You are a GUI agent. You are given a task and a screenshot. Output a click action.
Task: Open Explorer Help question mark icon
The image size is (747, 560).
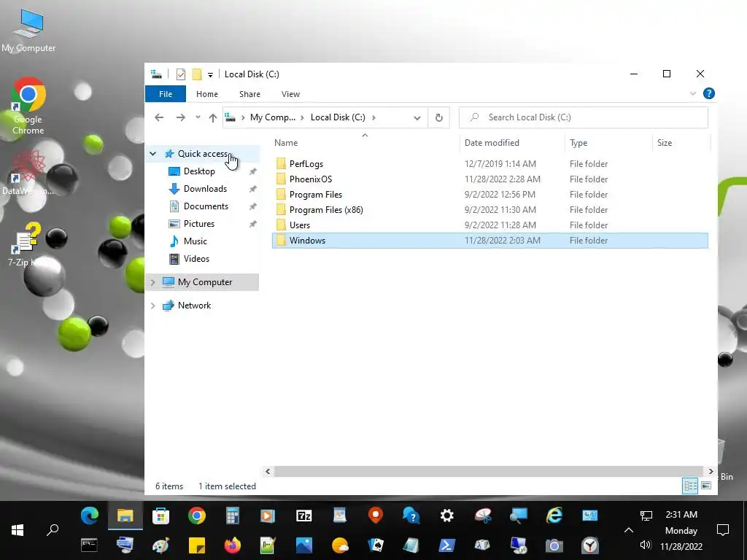click(709, 93)
